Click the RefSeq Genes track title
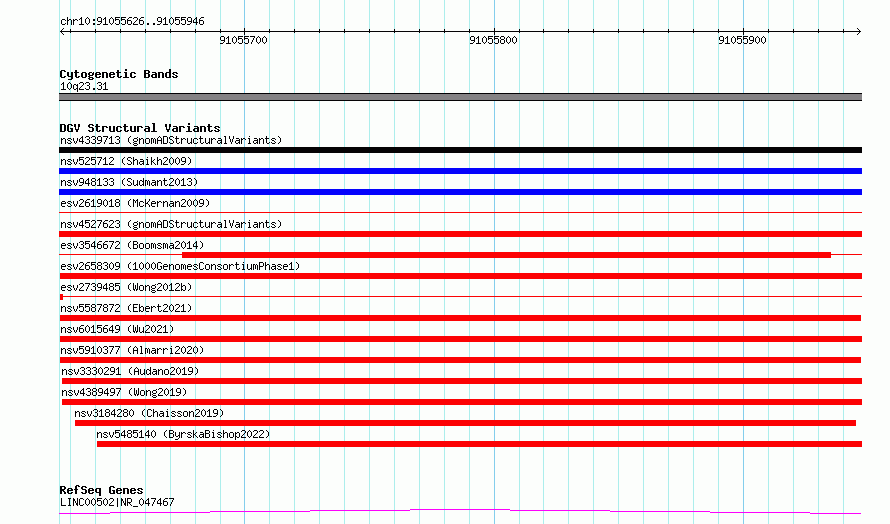 [x=101, y=490]
